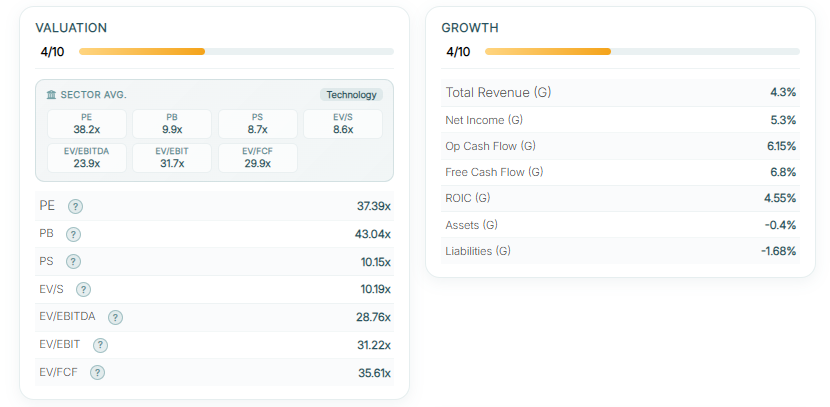
Task: Click the Assets (G) label
Action: (472, 225)
